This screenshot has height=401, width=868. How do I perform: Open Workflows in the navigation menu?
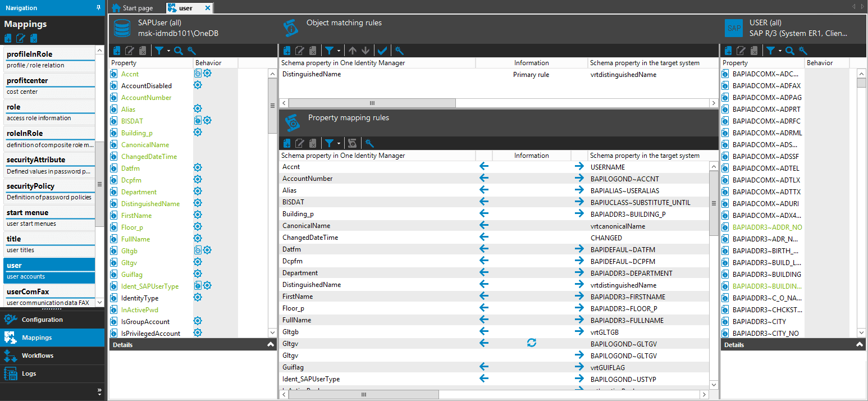[x=37, y=356]
